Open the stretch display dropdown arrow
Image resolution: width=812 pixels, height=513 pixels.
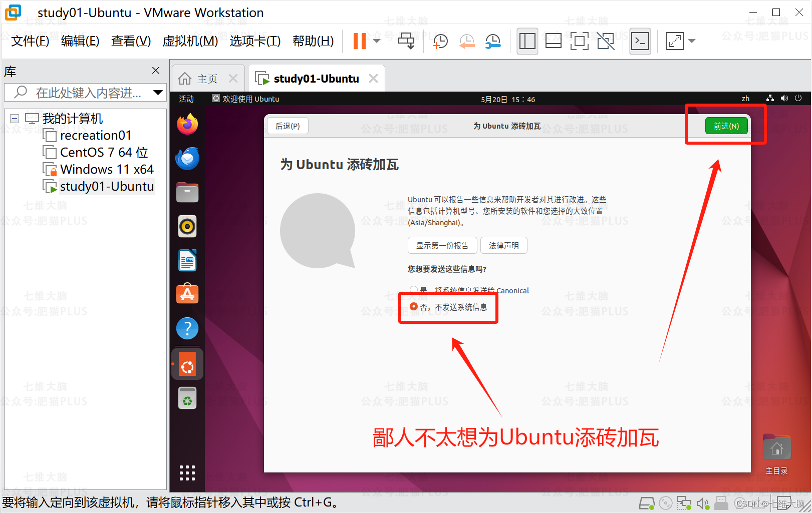pyautogui.click(x=692, y=41)
